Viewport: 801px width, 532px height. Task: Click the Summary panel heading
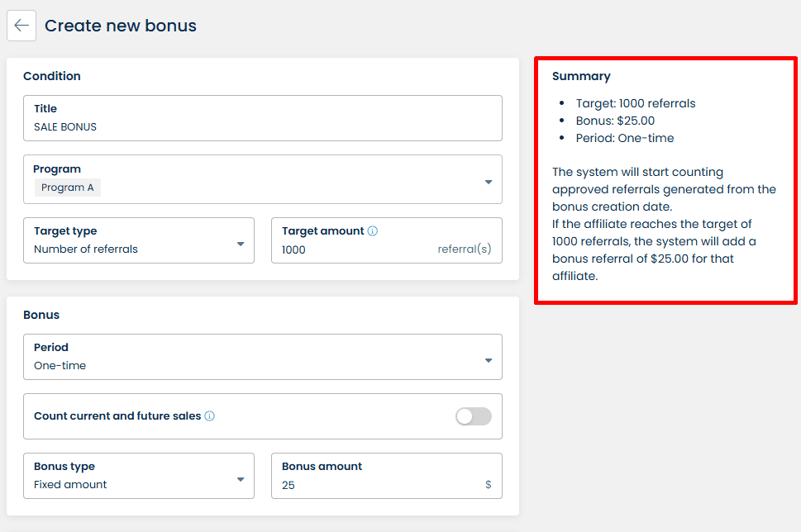581,76
